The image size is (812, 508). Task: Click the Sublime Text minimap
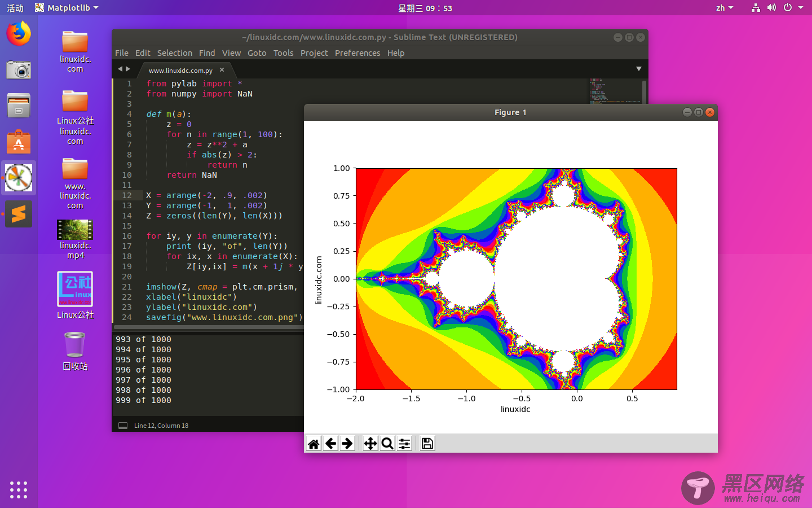click(x=615, y=91)
